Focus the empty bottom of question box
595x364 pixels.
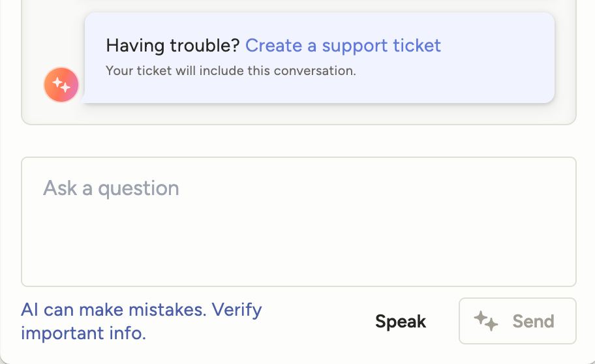pos(298,267)
